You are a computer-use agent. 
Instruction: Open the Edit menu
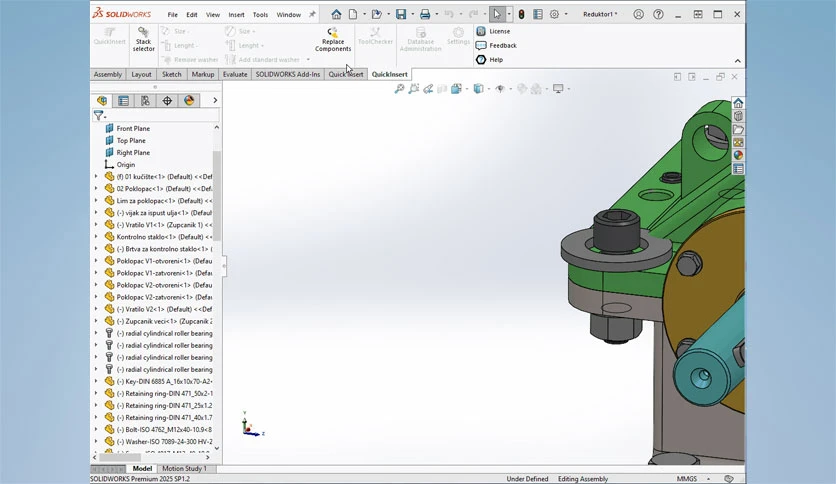(x=192, y=15)
